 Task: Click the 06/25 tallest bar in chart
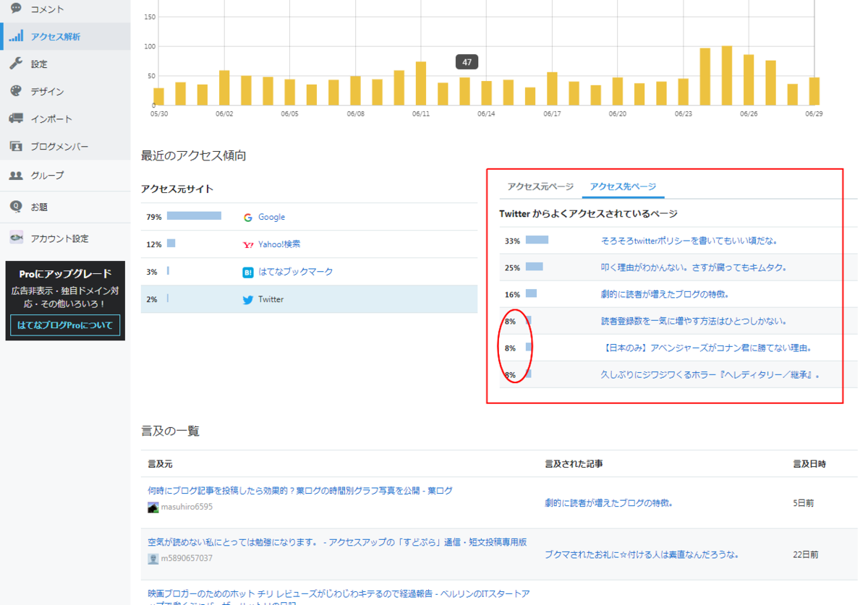(x=727, y=76)
